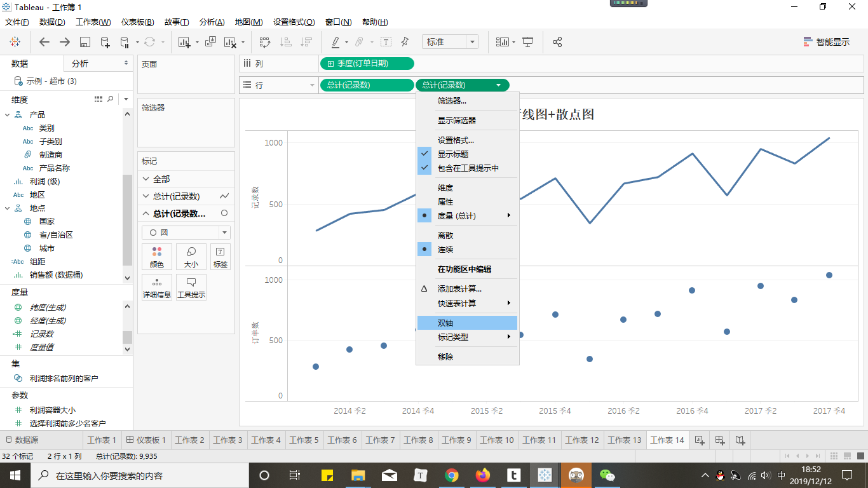The width and height of the screenshot is (868, 488).
Task: Choose 度量 (总计) in the context menu
Action: click(467, 215)
